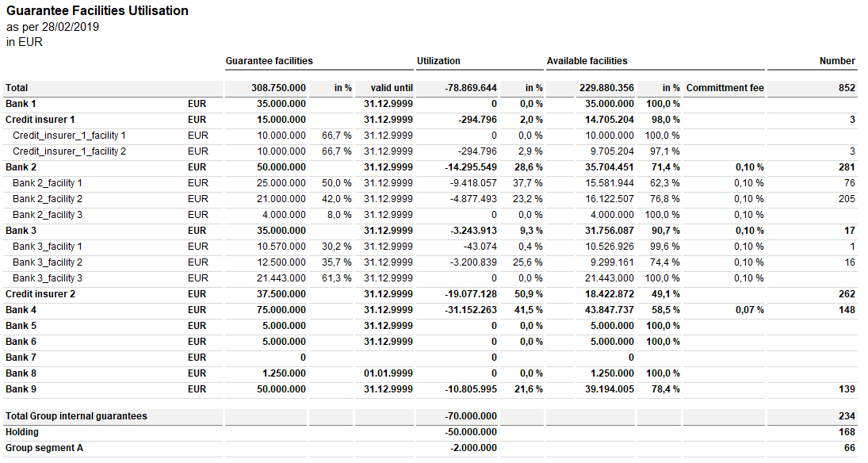Select the 'Bank 1' row label
The height and width of the screenshot is (463, 868).
coord(21,104)
